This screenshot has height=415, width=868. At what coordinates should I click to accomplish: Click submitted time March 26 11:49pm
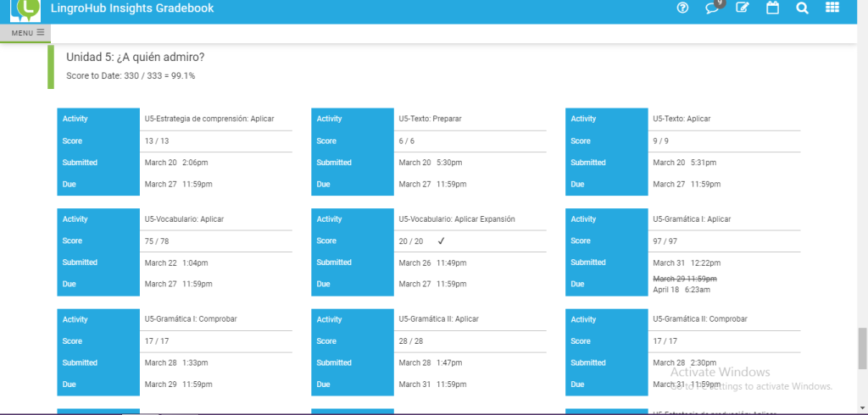coord(432,263)
